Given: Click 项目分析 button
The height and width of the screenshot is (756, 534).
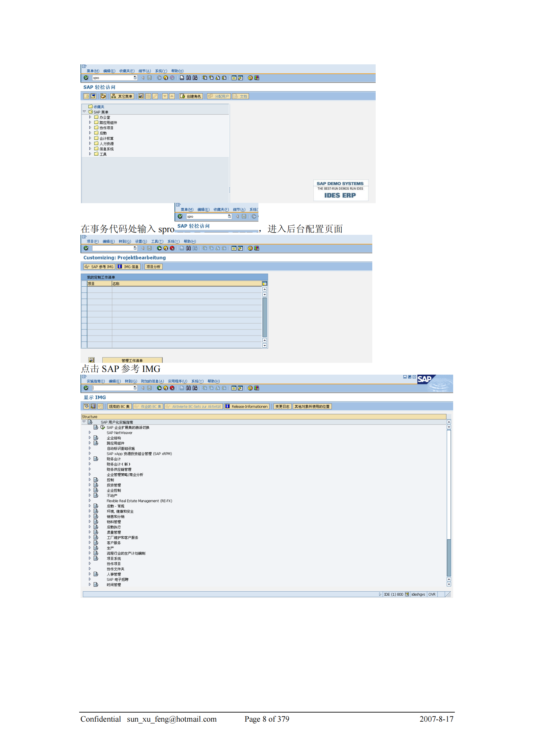Looking at the screenshot, I should pos(154,267).
